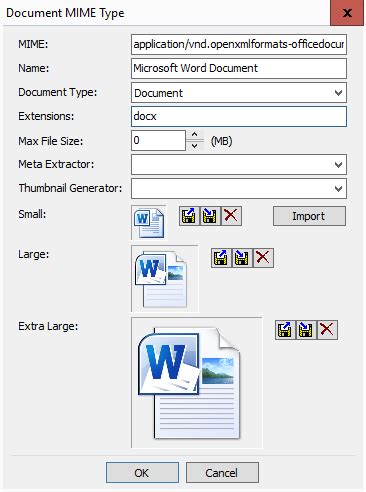Click the 'Thumbnail Generator:' label
The image size is (366, 492).
tap(70, 188)
